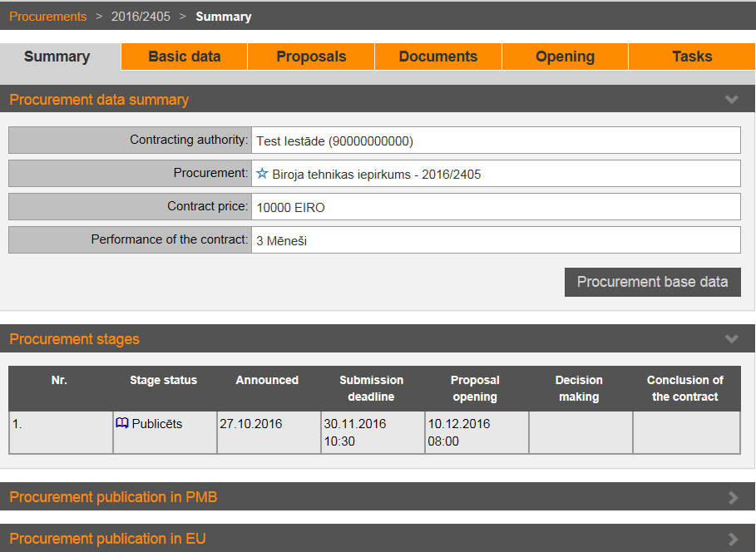Open the Tasks tab
This screenshot has width=756, height=552.
coord(692,57)
